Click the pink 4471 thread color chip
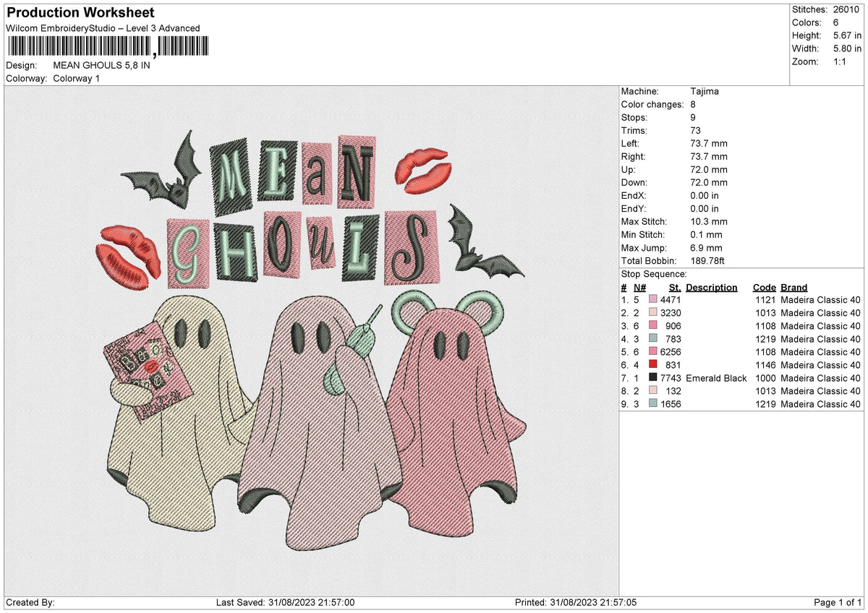868x613 pixels. (x=655, y=299)
